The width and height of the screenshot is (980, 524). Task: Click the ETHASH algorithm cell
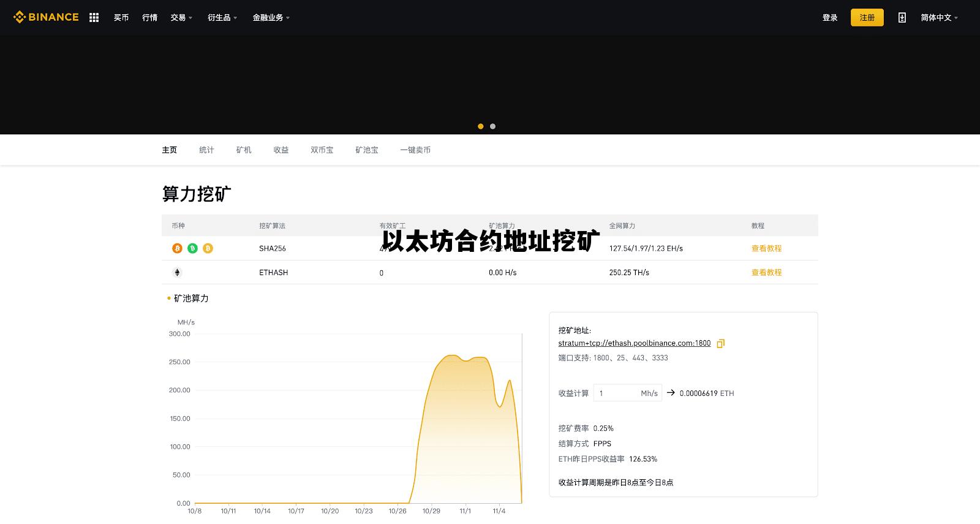(273, 272)
